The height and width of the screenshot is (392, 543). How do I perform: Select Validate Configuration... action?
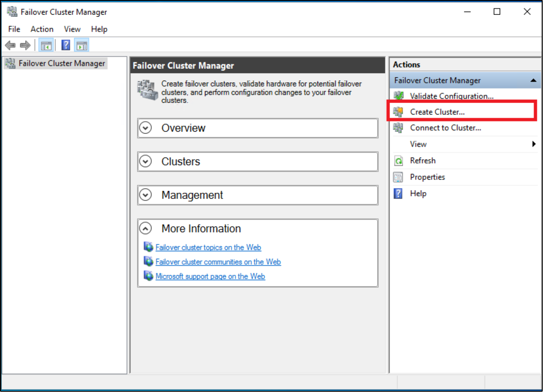(x=452, y=96)
